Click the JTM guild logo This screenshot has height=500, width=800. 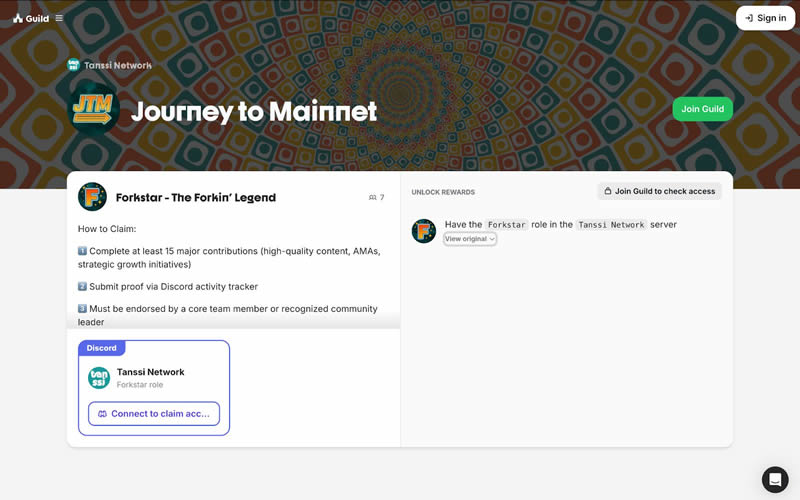click(93, 109)
